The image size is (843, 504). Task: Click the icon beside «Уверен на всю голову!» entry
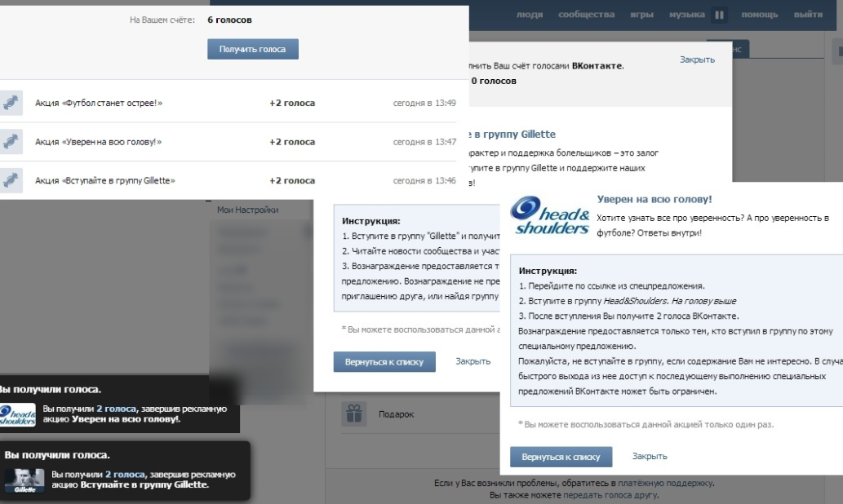(11, 142)
